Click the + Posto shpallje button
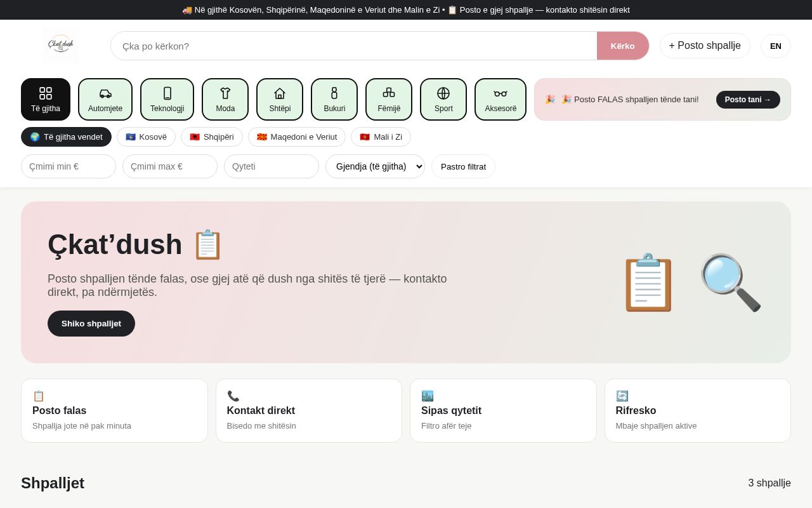Screen dimensions: 812x508 click(x=705, y=46)
